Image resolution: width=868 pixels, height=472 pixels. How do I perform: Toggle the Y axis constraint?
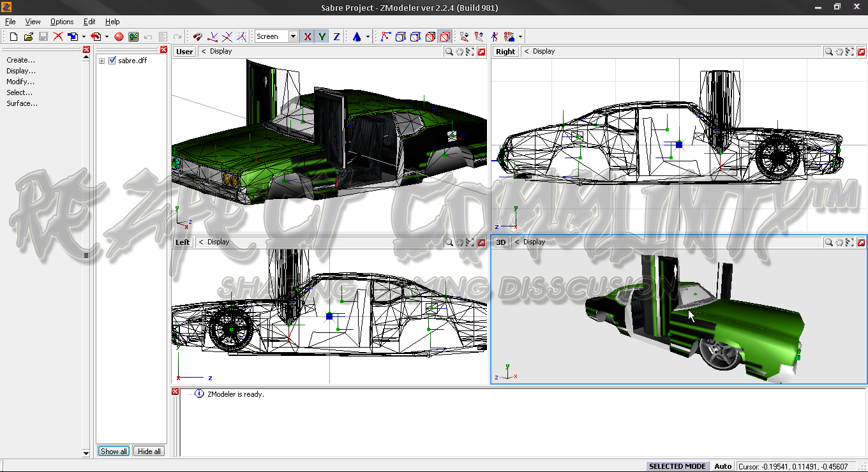click(x=322, y=36)
